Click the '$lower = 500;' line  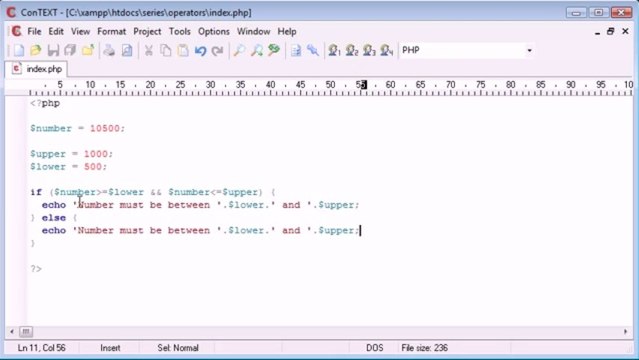click(x=68, y=167)
